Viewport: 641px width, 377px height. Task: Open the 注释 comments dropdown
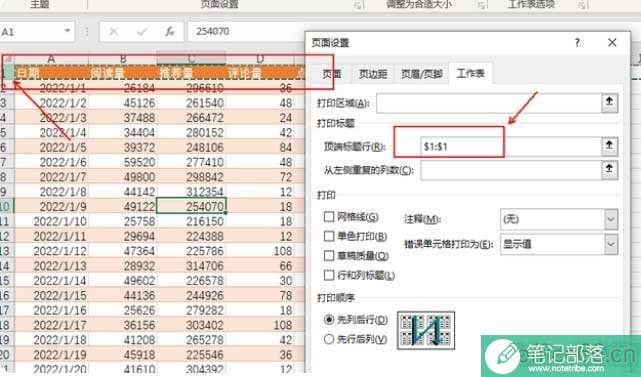point(611,220)
